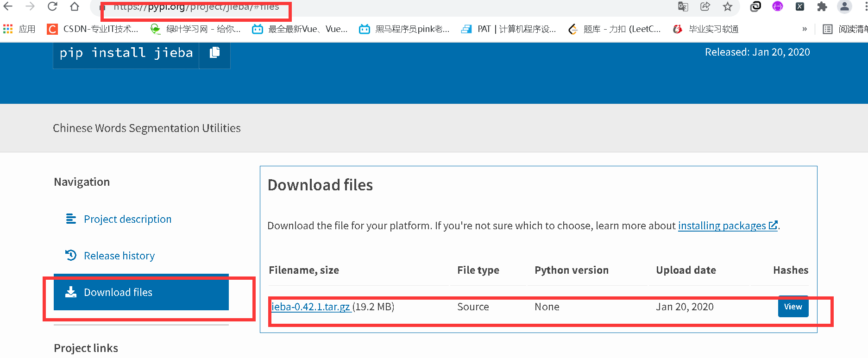Click the pypi.org address bar URL
Screen dimensions: 868x358
click(x=196, y=7)
